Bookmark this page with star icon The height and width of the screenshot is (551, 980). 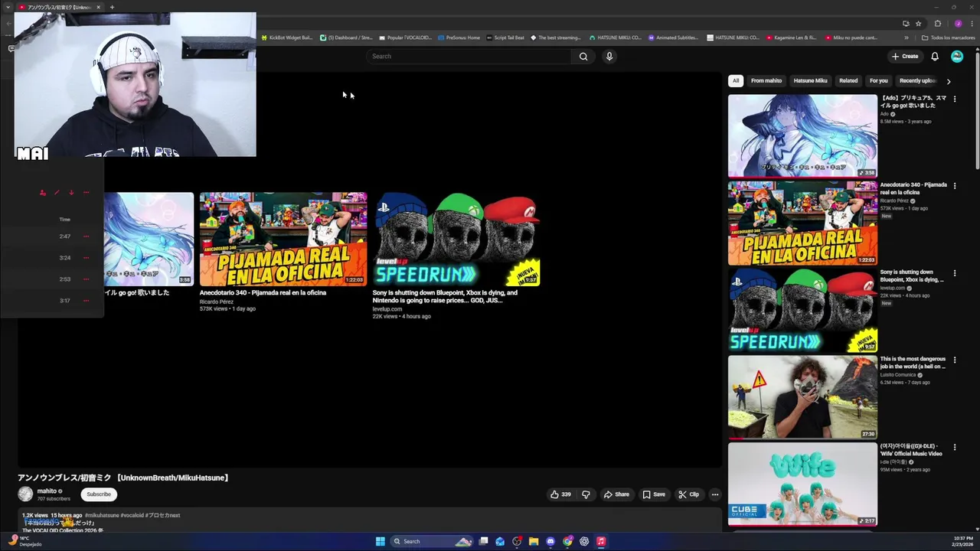(919, 24)
